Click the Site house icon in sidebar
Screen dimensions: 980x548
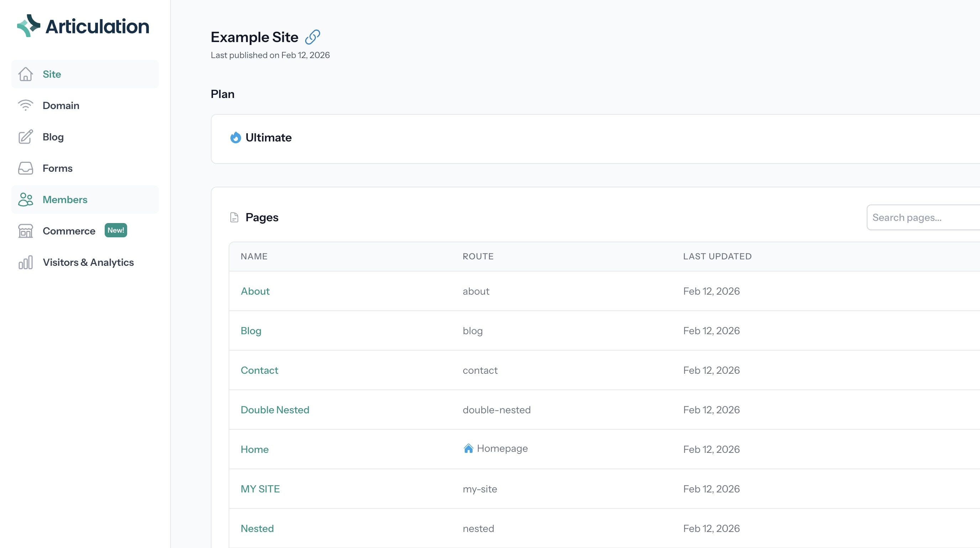(26, 74)
